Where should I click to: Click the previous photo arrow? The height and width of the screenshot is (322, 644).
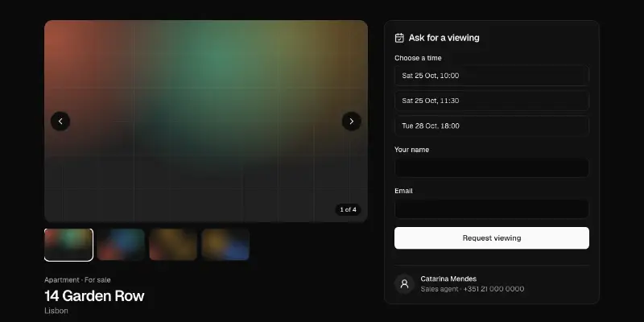pyautogui.click(x=60, y=122)
